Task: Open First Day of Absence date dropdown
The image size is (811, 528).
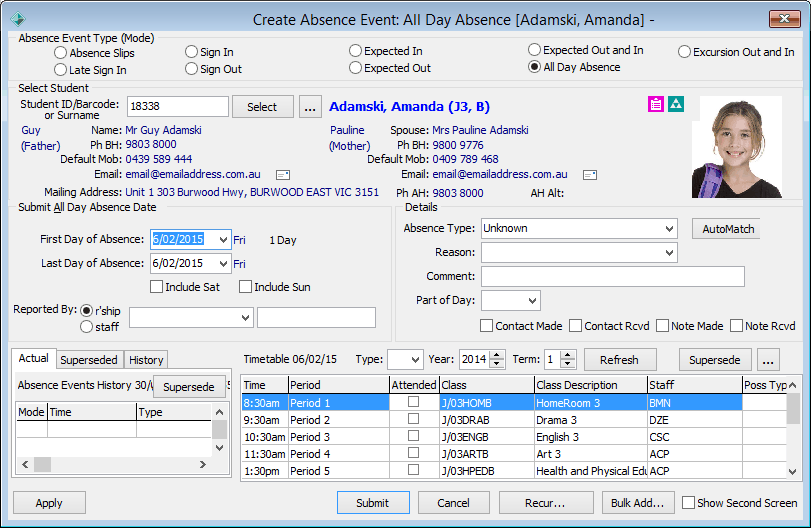Action: click(x=223, y=239)
